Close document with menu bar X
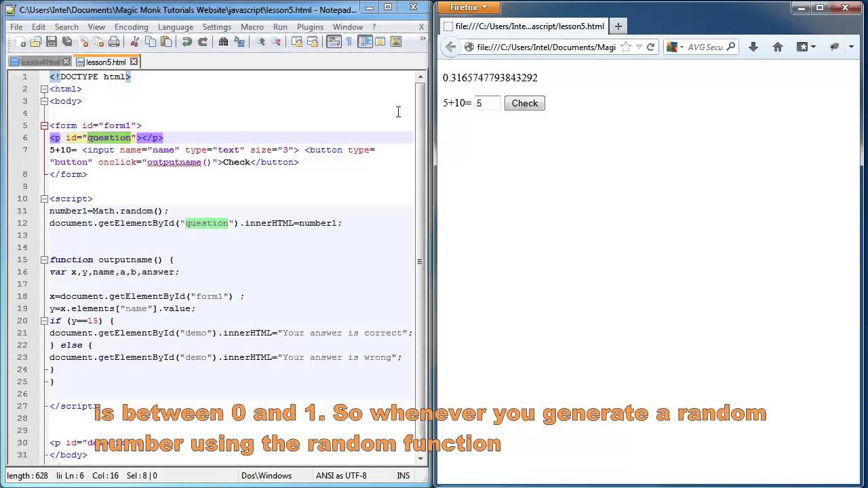Viewport: 868px width, 488px height. pyautogui.click(x=421, y=27)
